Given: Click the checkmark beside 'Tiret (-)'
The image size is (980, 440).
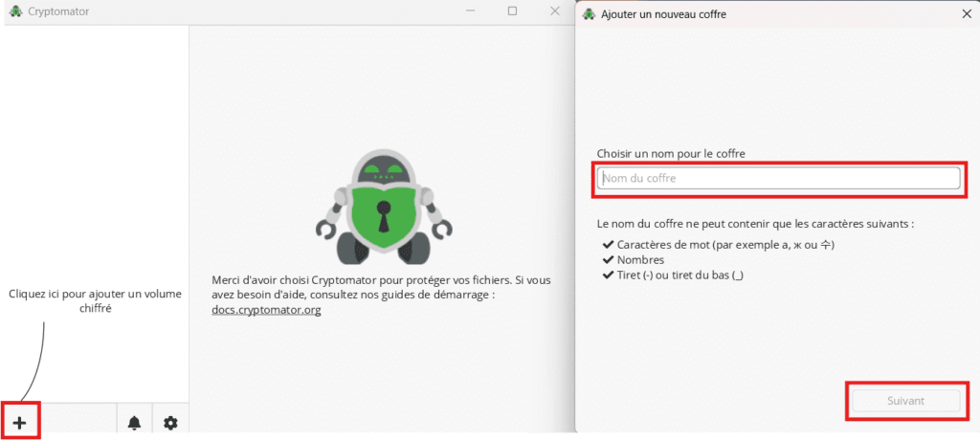Looking at the screenshot, I should [608, 275].
